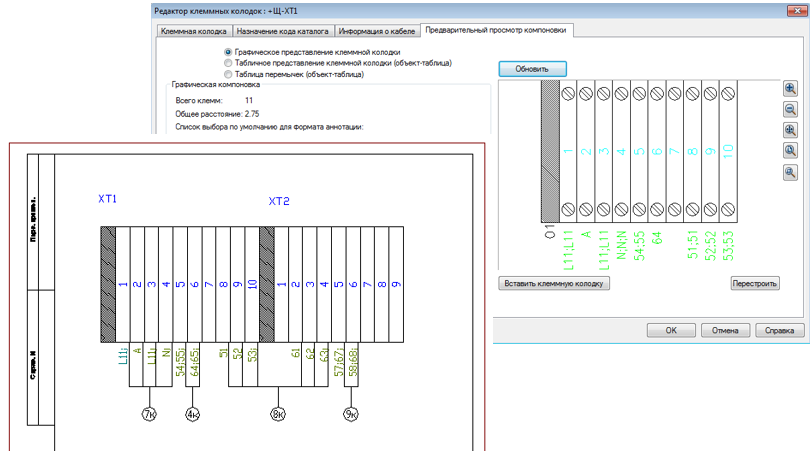Switch to Назначение кода каталога tab
Screen dimensions: 811x451
pyautogui.click(x=282, y=31)
